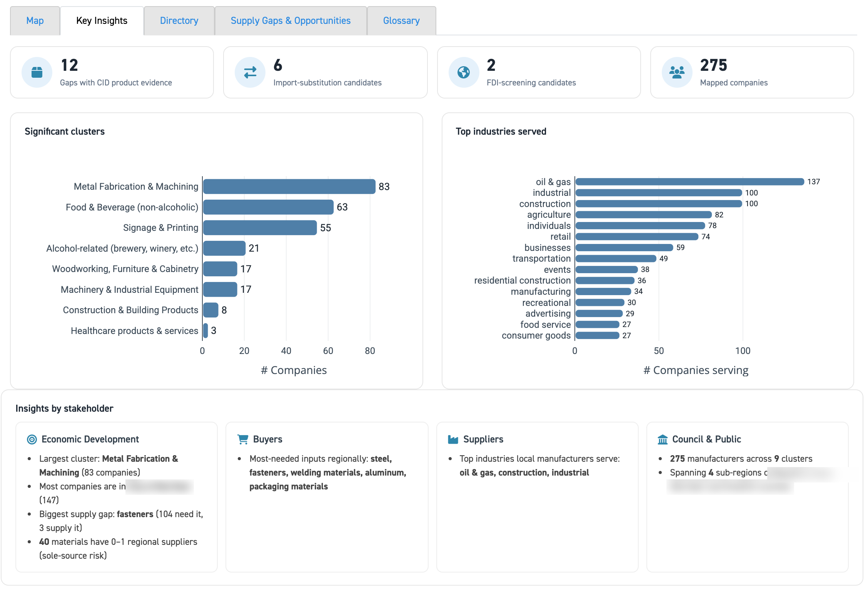Select the retail bar showing 74
This screenshot has width=868, height=591.
637,237
